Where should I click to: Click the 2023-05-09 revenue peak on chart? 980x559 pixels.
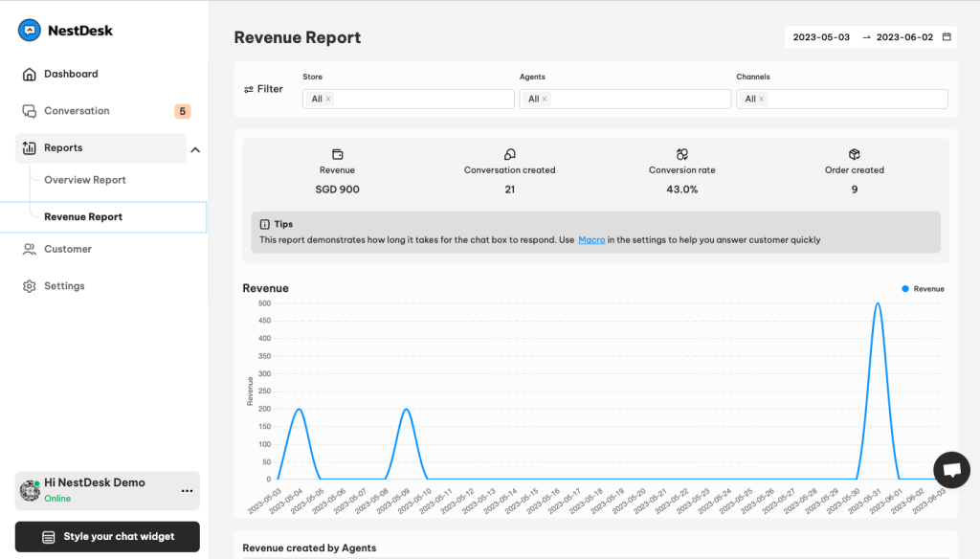(406, 410)
